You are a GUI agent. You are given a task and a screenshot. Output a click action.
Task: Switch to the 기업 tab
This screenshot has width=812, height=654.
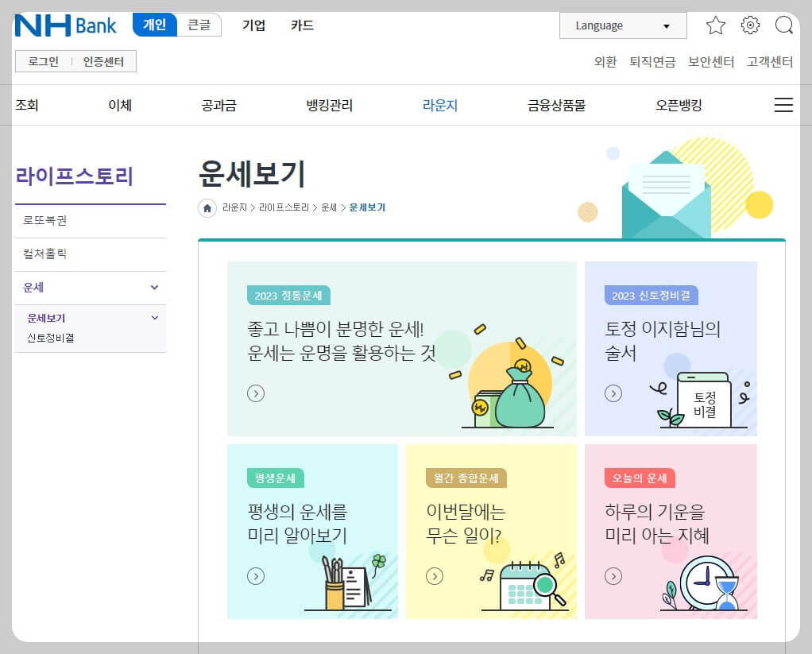pyautogui.click(x=253, y=25)
